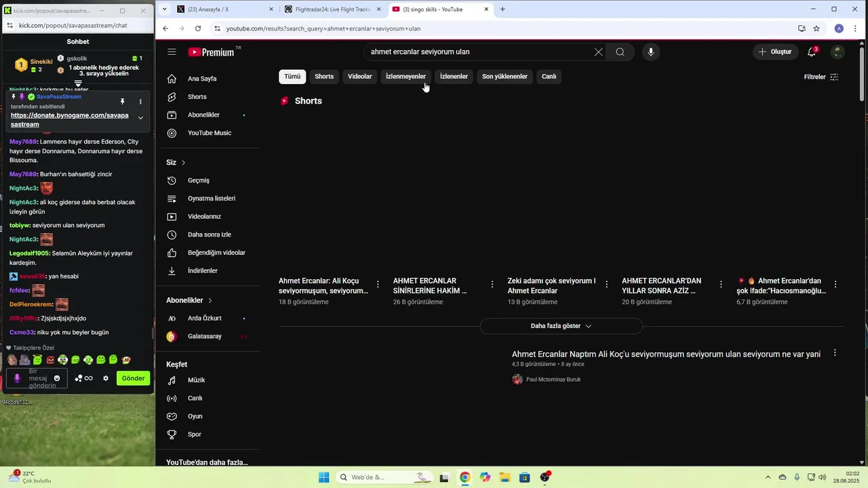Viewport: 868px width, 488px height.
Task: Open Chrome from the Windows taskbar
Action: tap(465, 477)
